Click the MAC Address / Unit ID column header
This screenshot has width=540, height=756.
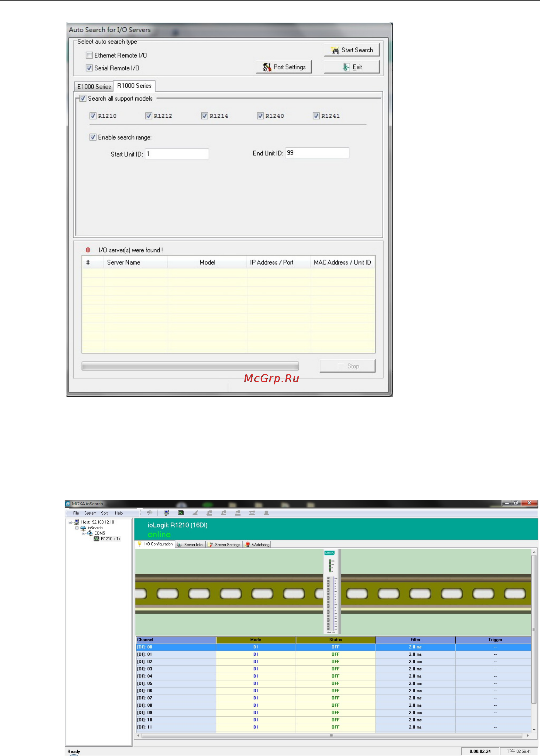(x=343, y=262)
